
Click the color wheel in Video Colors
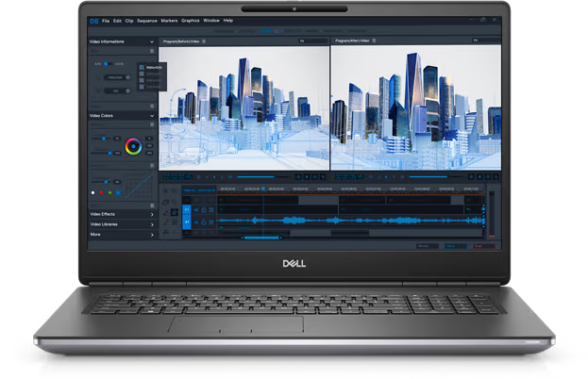[x=133, y=145]
